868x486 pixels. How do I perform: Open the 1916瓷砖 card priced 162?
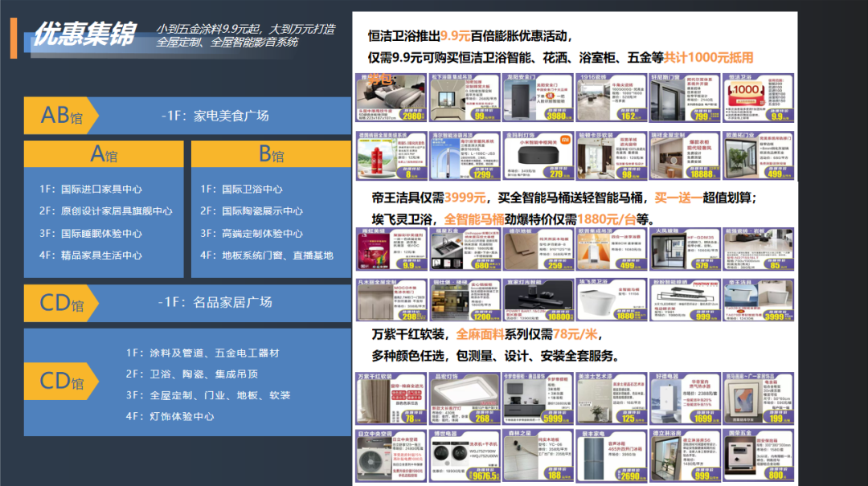click(x=612, y=97)
